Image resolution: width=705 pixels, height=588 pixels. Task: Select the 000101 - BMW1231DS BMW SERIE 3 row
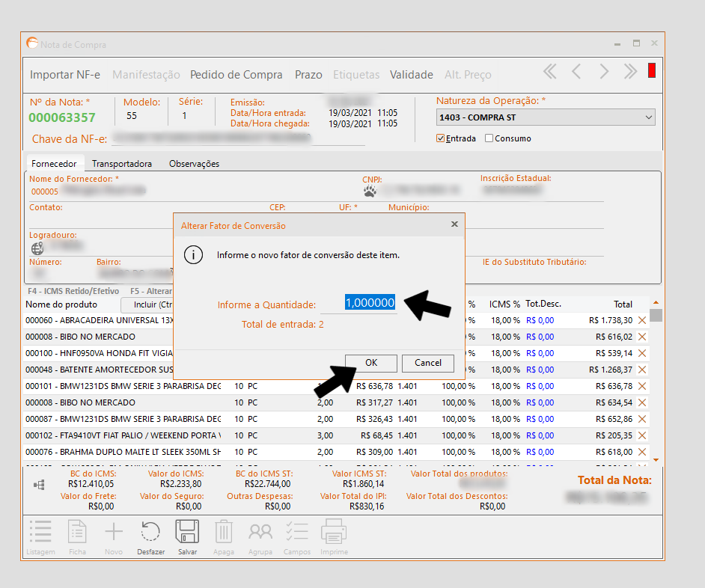335,386
